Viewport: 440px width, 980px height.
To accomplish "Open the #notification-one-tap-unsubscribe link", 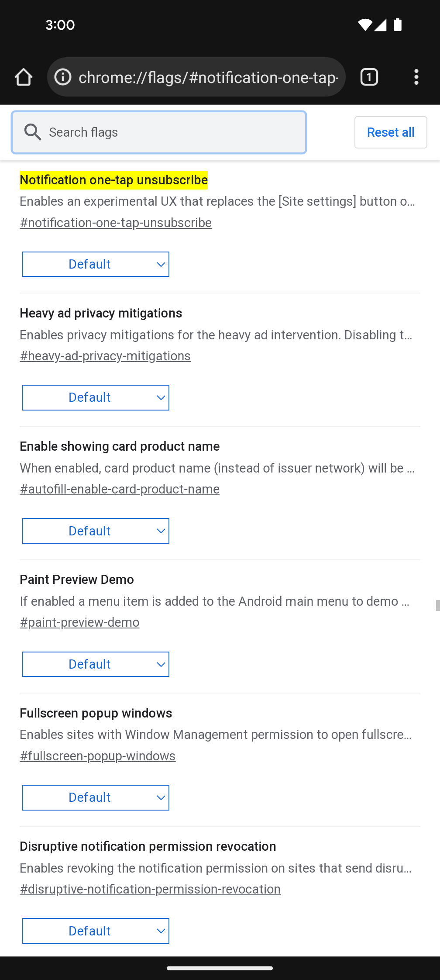I will point(115,223).
